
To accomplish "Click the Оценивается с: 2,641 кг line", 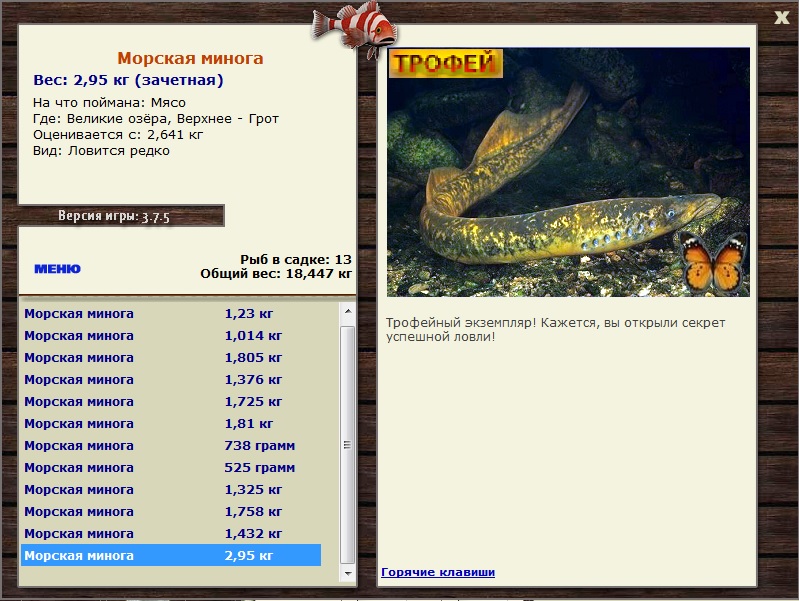I will tap(118, 135).
